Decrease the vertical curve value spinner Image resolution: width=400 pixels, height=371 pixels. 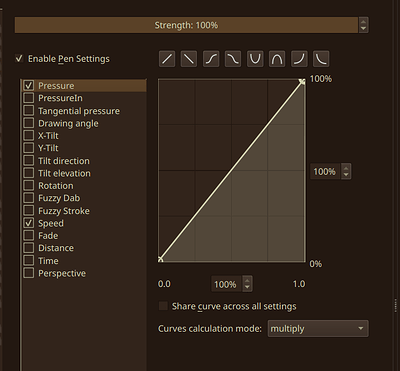pos(346,175)
